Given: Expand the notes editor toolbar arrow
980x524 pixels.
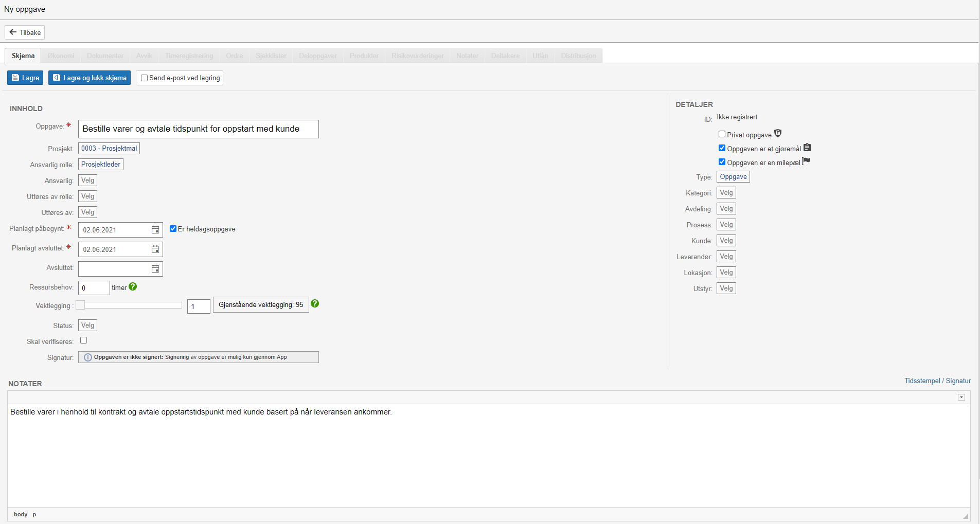Looking at the screenshot, I should pyautogui.click(x=961, y=397).
